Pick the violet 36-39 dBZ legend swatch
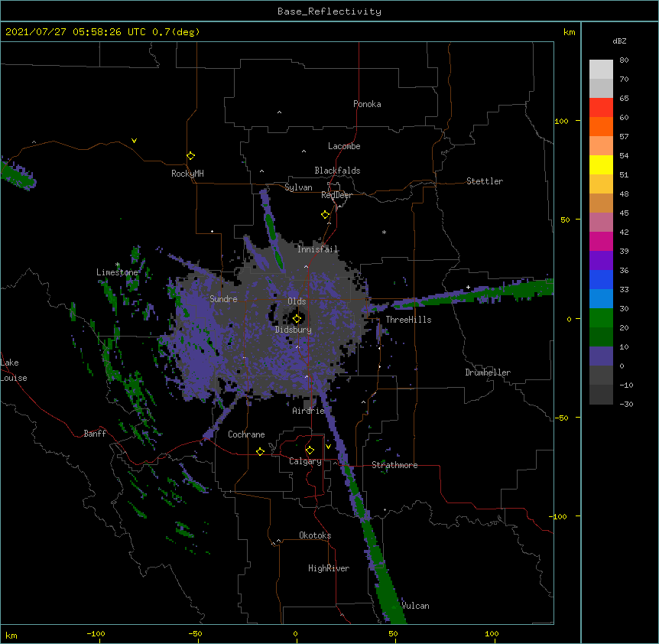Image resolution: width=659 pixels, height=644 pixels. click(x=601, y=261)
